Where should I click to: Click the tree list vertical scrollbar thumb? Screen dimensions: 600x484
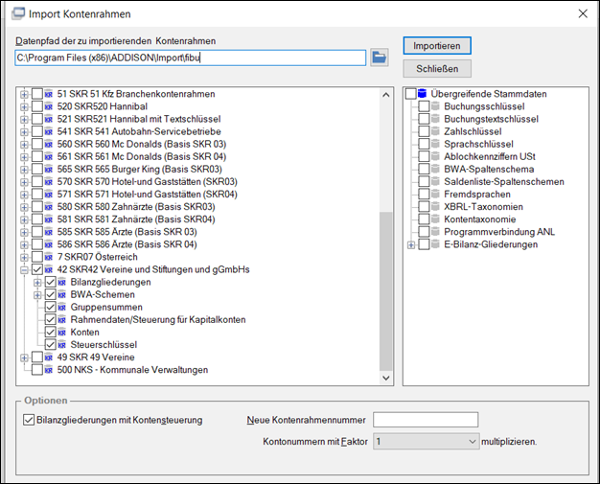pos(386,291)
